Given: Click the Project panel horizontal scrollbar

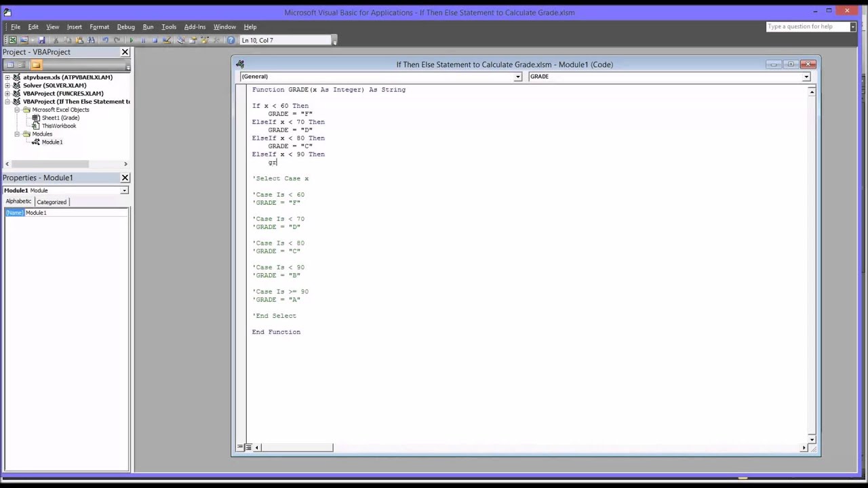Looking at the screenshot, I should coord(66,164).
